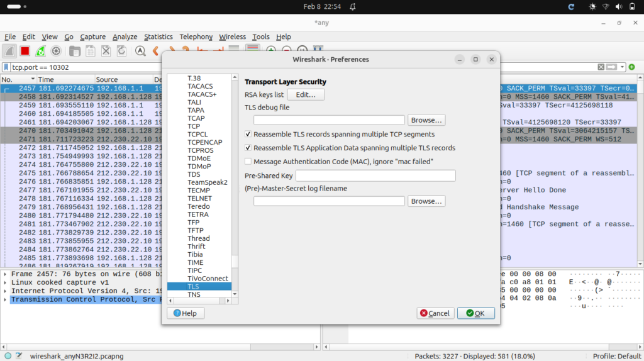This screenshot has width=644, height=361.
Task: Click the blue refresh icon in top bar
Action: 571,6
